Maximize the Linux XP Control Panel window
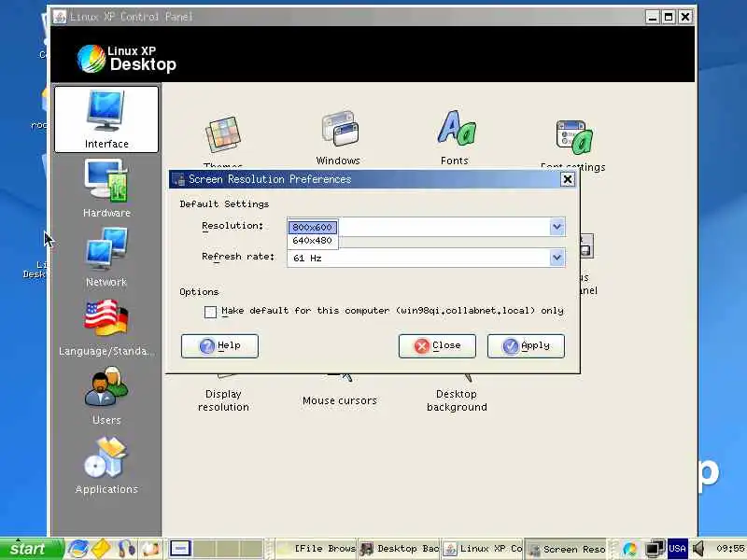The width and height of the screenshot is (747, 560). pos(669,17)
